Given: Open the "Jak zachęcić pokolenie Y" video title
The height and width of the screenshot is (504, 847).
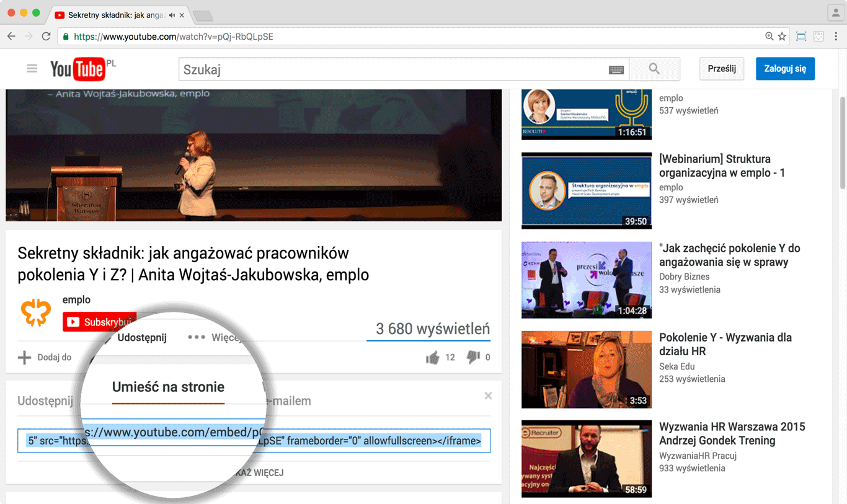Looking at the screenshot, I should click(730, 255).
